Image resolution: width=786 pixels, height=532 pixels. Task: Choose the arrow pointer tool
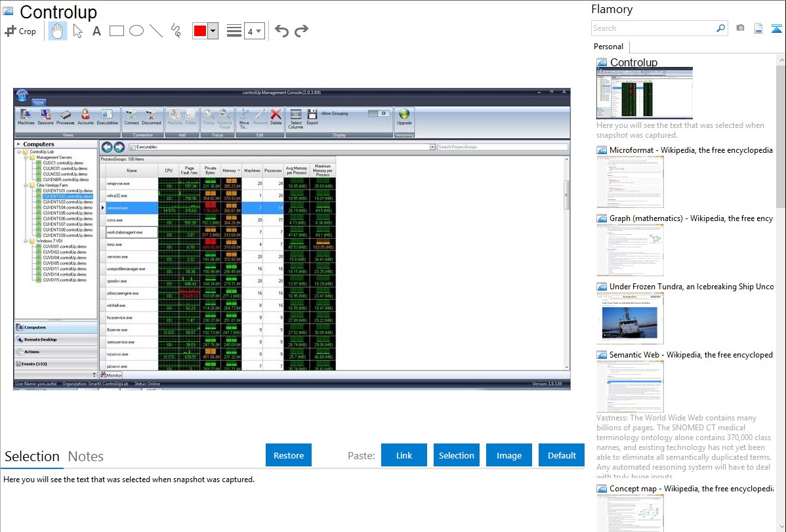(77, 31)
